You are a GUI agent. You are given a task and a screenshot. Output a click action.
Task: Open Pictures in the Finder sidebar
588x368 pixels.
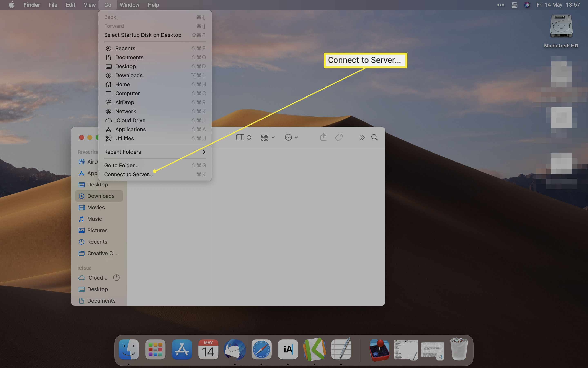99,230
